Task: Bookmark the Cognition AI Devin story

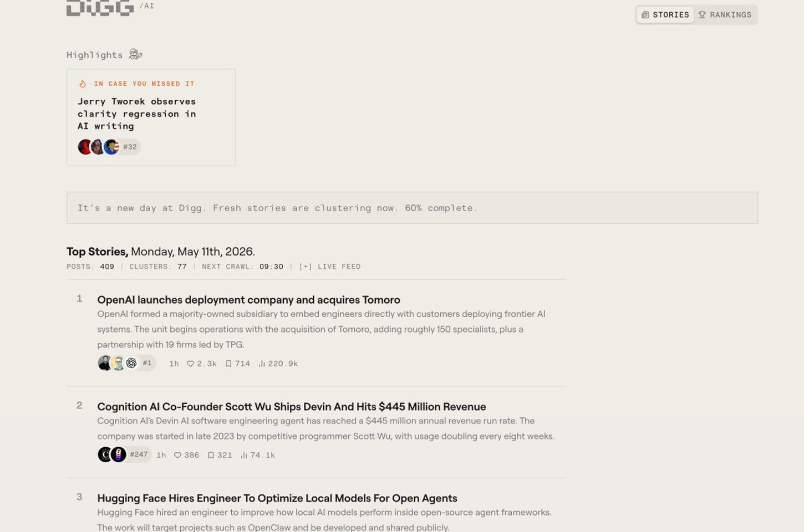Action: point(211,455)
